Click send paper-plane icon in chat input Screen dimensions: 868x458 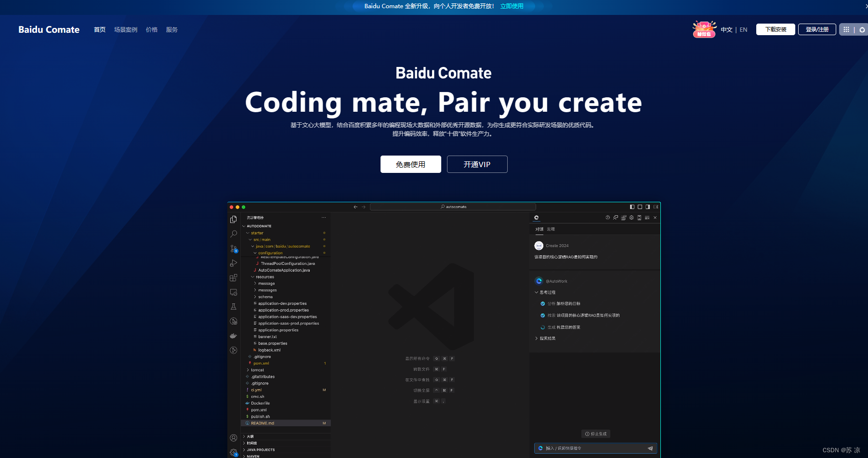tap(650, 448)
